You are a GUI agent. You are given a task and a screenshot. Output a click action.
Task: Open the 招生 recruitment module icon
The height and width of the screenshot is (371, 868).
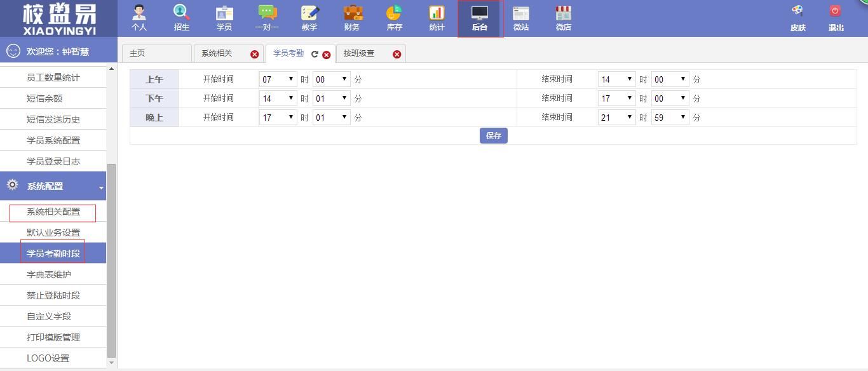[182, 14]
